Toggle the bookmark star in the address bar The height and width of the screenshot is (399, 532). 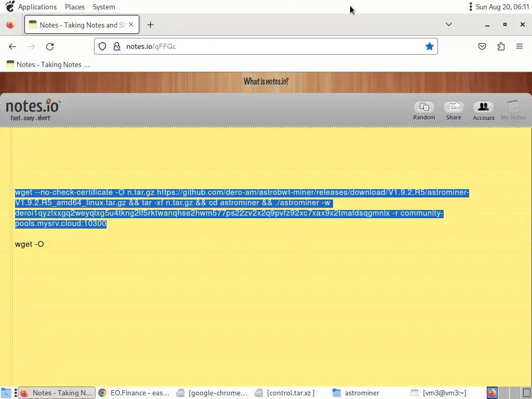coord(430,46)
